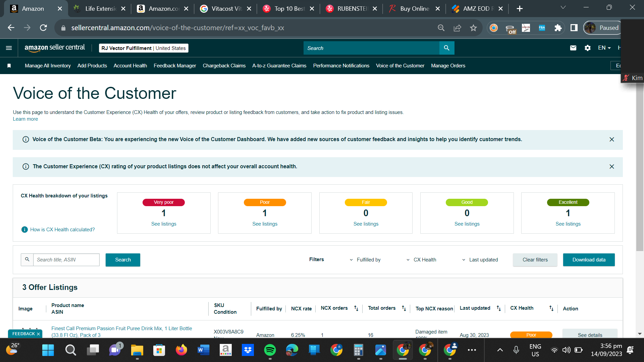The width and height of the screenshot is (644, 362).
Task: Open Dropbox from the taskbar
Action: pyautogui.click(x=248, y=350)
